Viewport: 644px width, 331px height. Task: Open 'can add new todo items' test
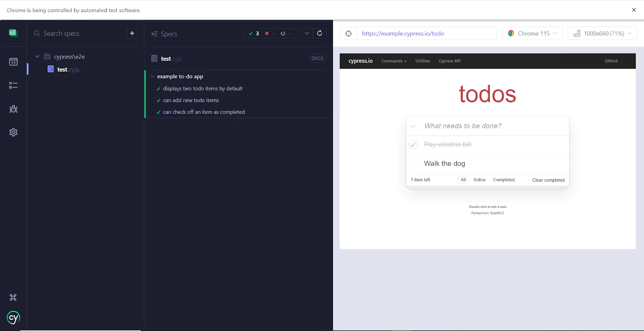click(x=191, y=100)
